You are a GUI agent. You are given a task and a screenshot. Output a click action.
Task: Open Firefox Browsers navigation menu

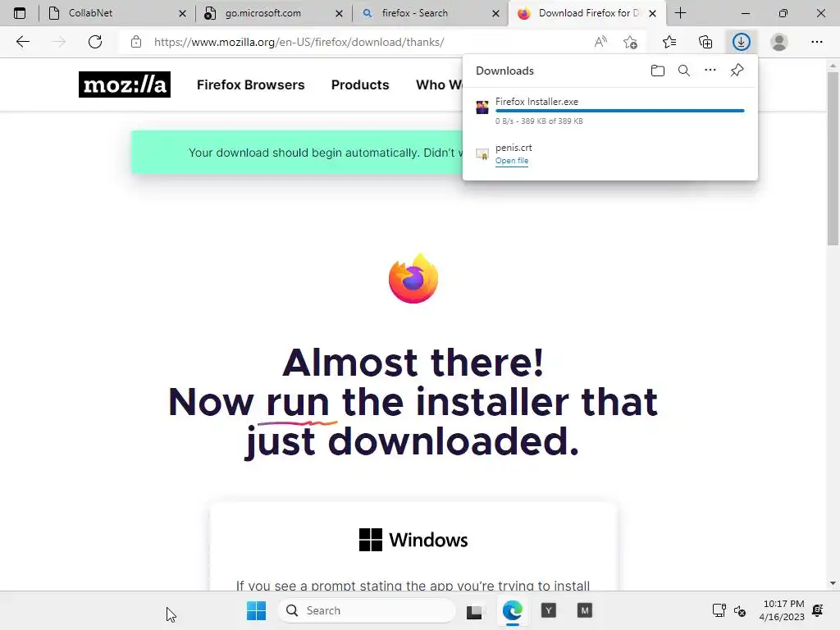(251, 84)
